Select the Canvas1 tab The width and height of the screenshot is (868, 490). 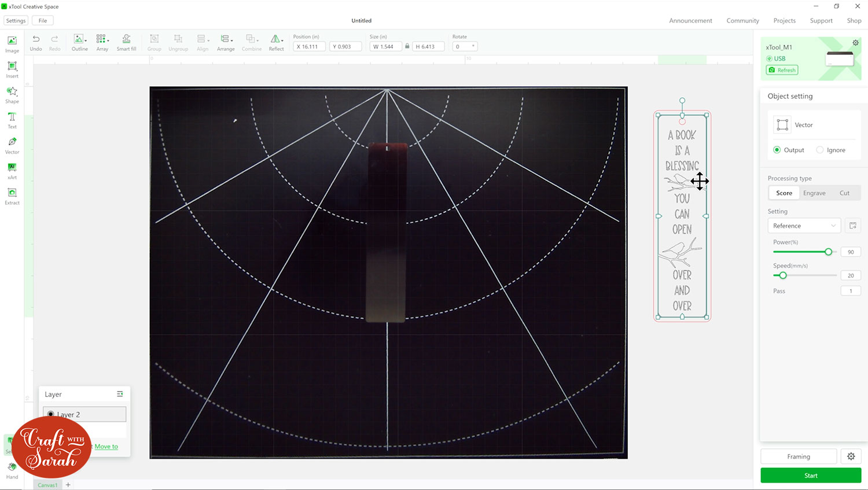(x=47, y=485)
